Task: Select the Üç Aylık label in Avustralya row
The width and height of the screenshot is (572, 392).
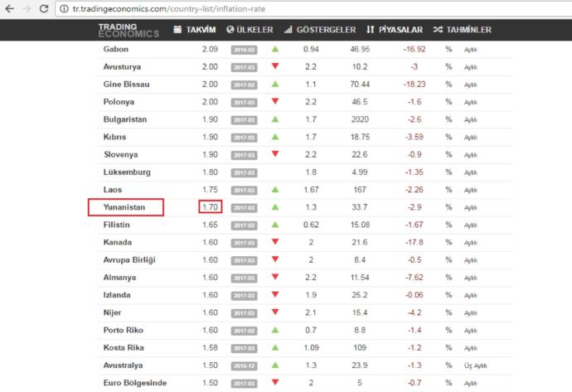Action: click(x=476, y=365)
